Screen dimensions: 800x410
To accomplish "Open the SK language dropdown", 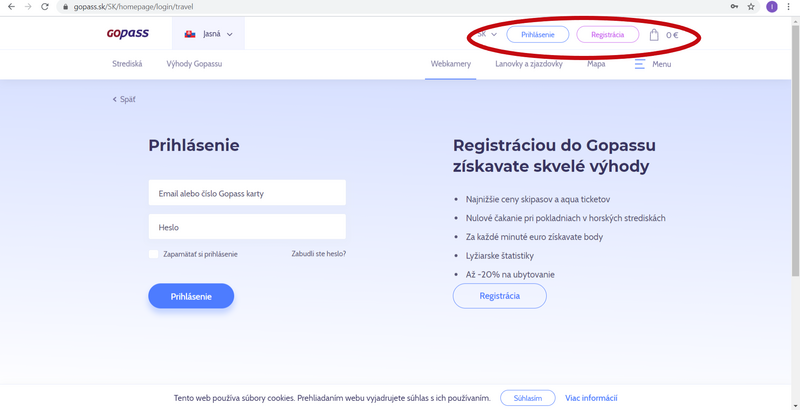I will tap(487, 34).
